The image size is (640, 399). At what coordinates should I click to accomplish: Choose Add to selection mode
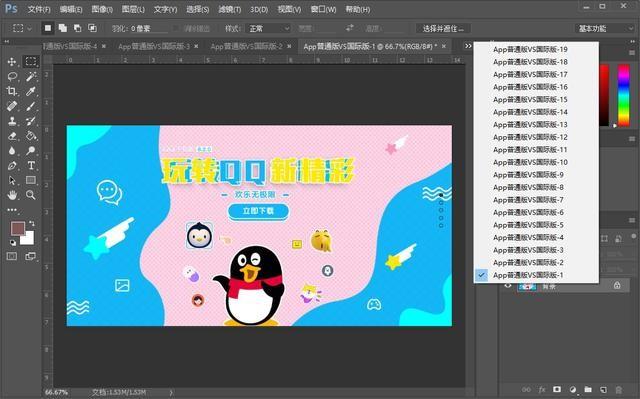62,28
